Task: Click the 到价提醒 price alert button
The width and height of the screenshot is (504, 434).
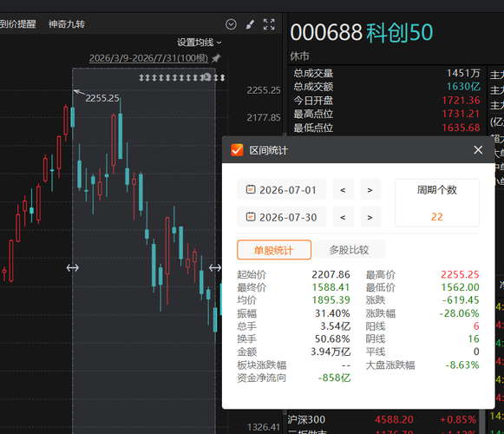Action: (x=17, y=24)
